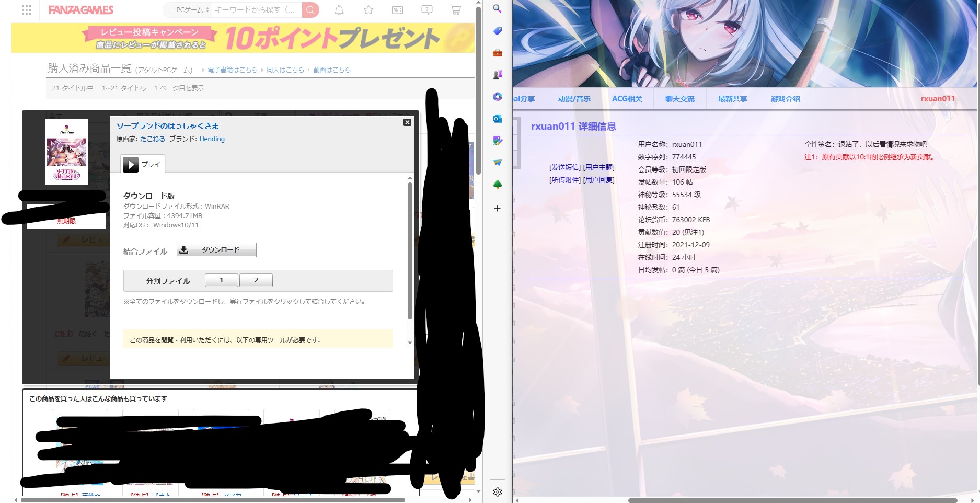Click file size text 4394.71MB

click(185, 216)
